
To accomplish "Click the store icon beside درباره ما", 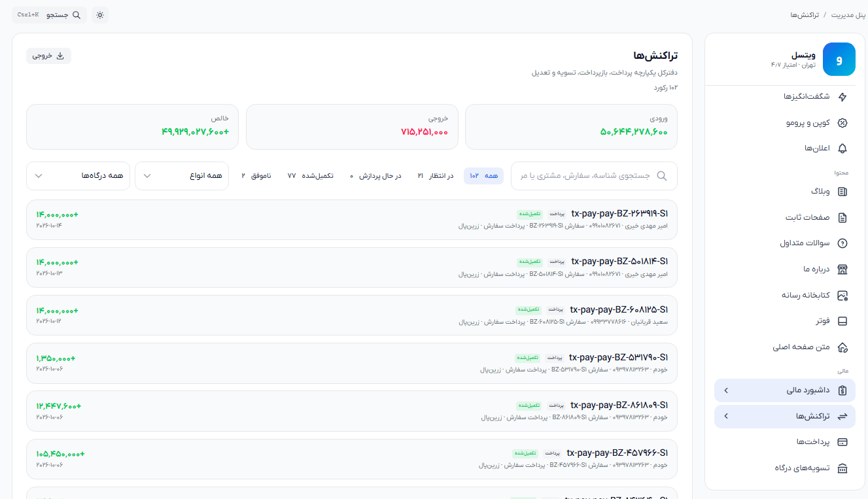I will click(842, 269).
